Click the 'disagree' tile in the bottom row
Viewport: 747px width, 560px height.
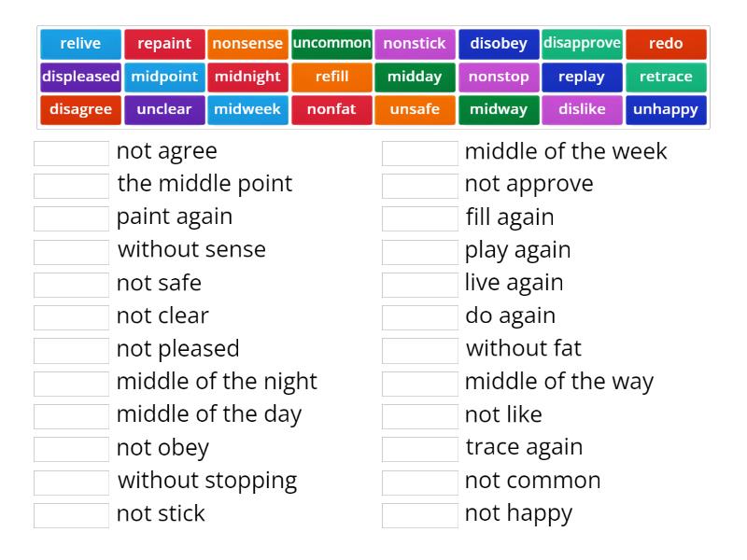click(x=80, y=110)
